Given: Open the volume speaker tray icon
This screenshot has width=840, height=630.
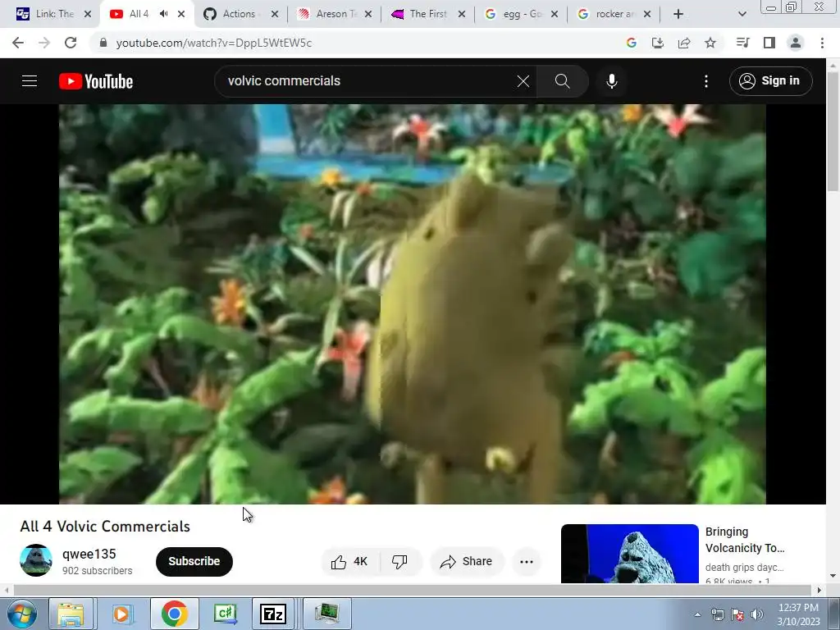Looking at the screenshot, I should (757, 614).
